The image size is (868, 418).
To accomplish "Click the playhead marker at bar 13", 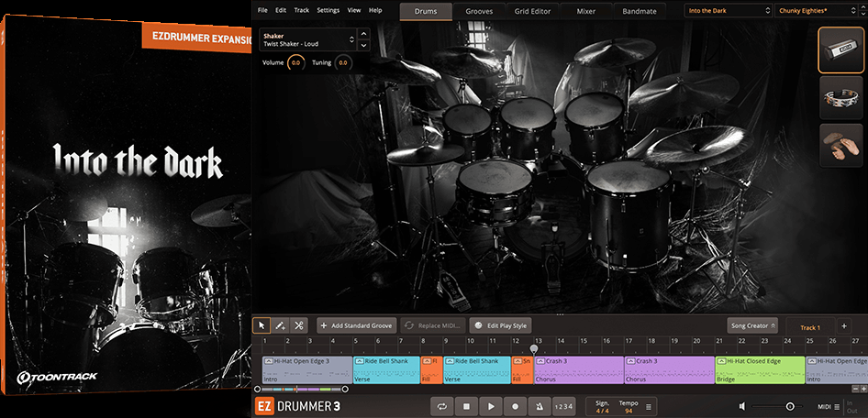I will coord(534,349).
